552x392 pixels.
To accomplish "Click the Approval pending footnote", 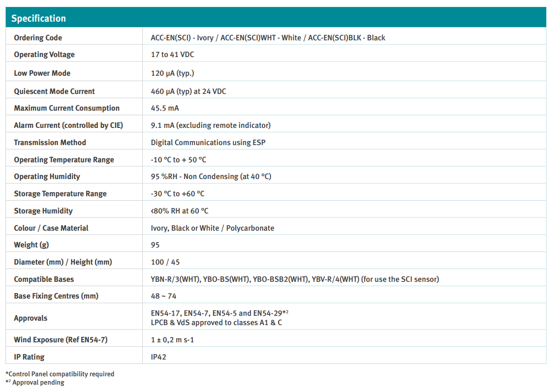I will pos(35,382).
